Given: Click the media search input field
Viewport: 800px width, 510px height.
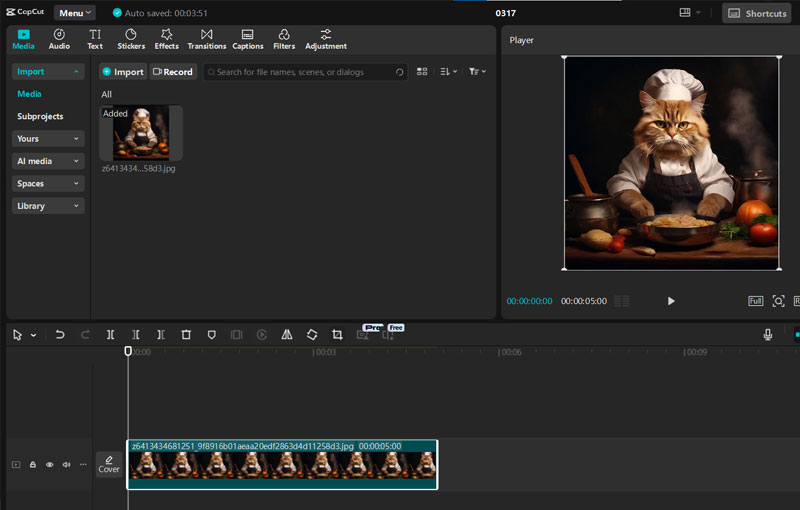Looking at the screenshot, I should pos(300,72).
